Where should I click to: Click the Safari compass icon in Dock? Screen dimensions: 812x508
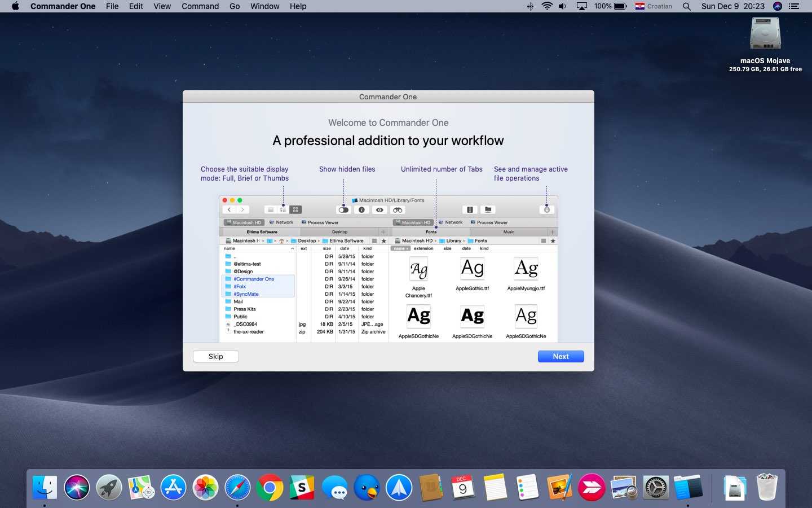pos(237,487)
